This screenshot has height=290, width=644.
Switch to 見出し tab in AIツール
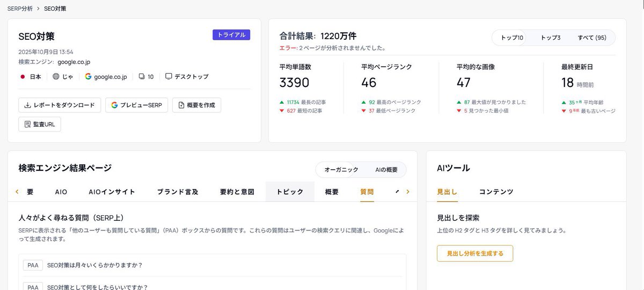[447, 192]
